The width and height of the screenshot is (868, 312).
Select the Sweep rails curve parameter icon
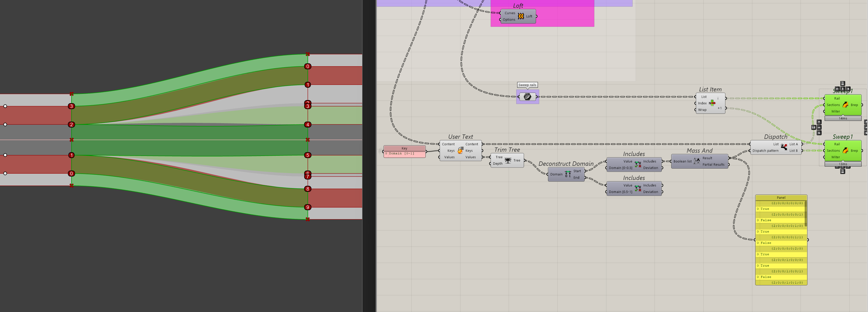click(527, 97)
